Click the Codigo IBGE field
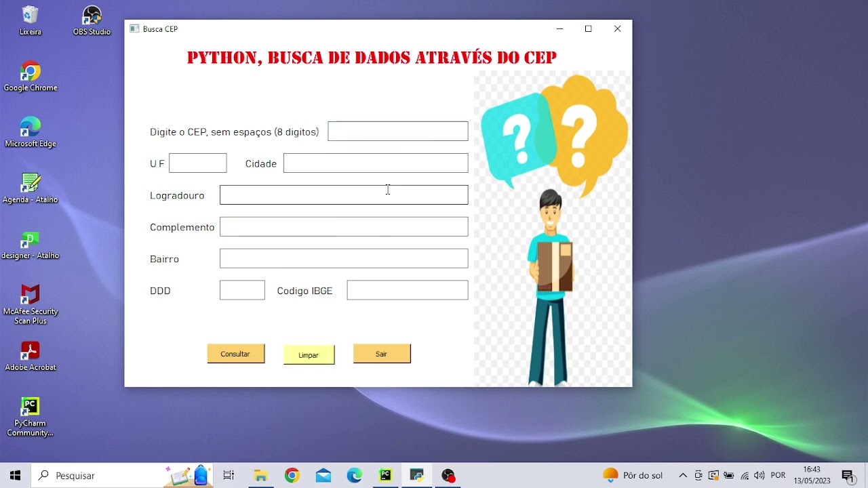 pos(408,290)
